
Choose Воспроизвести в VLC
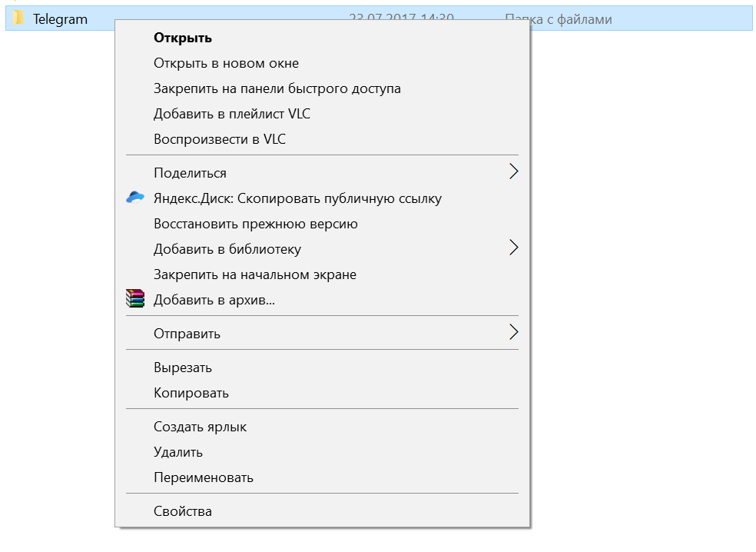coord(219,139)
